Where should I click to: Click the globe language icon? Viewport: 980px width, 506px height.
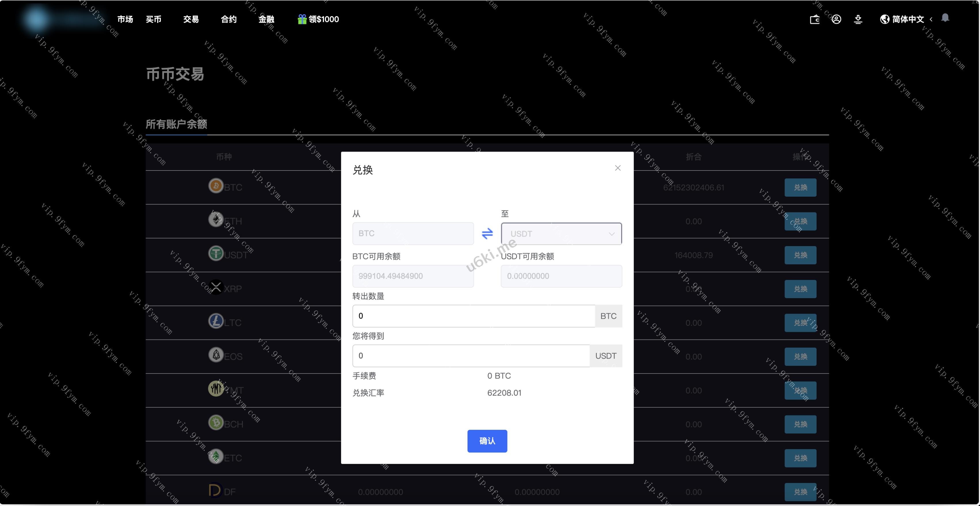(x=884, y=19)
